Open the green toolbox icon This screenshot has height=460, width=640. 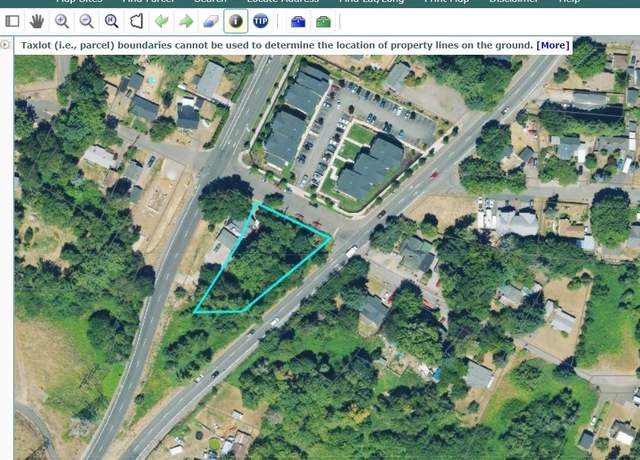323,21
